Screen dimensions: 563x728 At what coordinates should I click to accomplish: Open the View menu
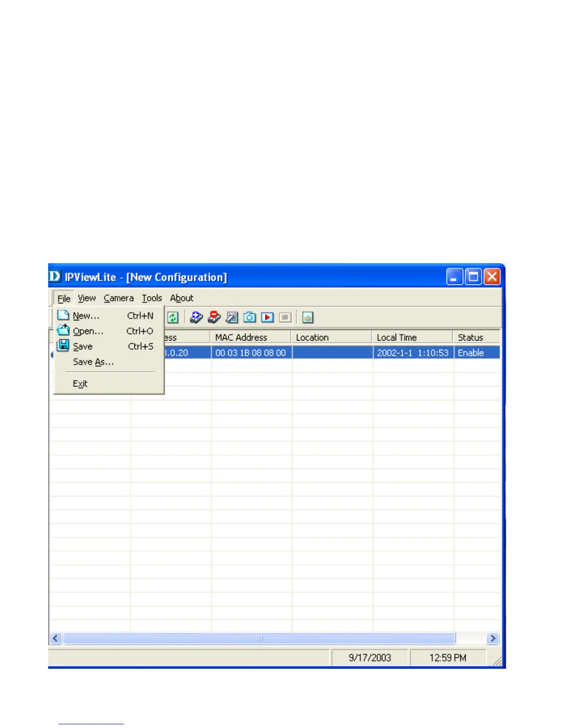86,298
